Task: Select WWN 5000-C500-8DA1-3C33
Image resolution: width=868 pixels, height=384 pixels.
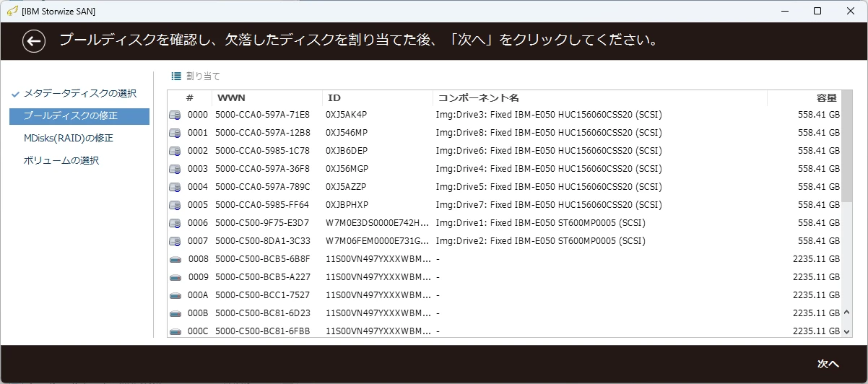Action: point(262,241)
